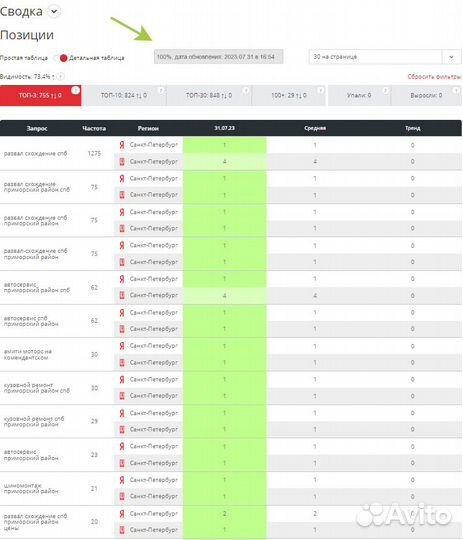Toggle between Простая and Детальная таблица switch
The height and width of the screenshot is (540, 463).
[x=61, y=58]
